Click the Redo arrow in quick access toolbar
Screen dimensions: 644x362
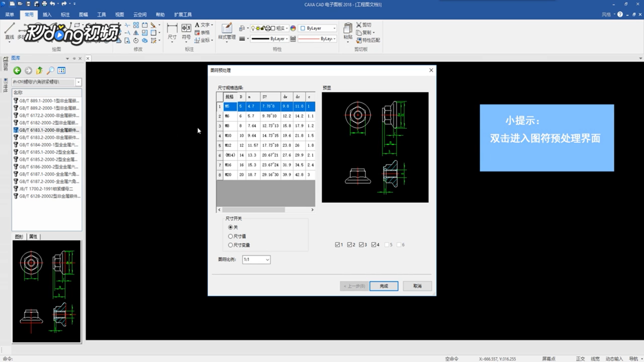click(x=64, y=4)
